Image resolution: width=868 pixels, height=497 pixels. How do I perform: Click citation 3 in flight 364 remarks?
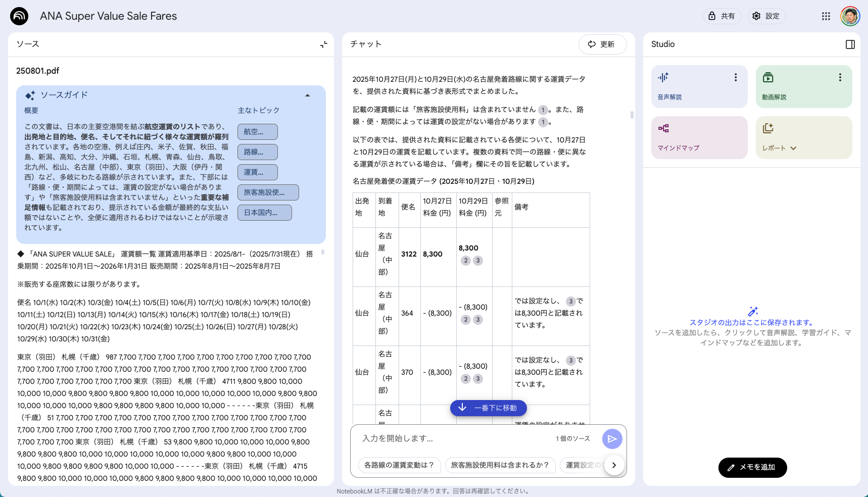point(571,302)
